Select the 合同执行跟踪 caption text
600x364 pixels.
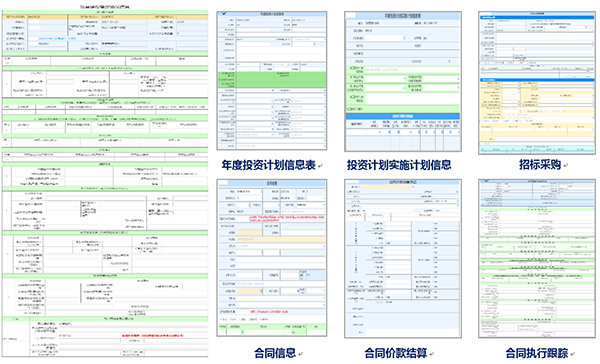coord(537,353)
